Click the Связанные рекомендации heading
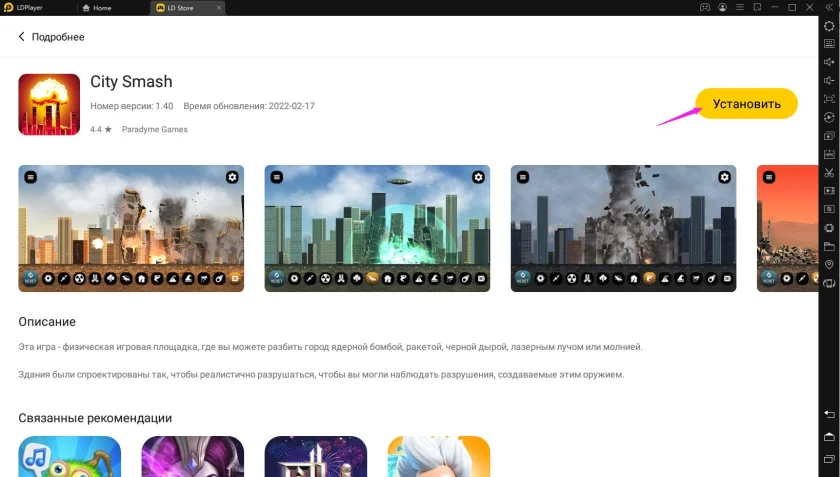Viewport: 840px width, 477px height. (95, 418)
